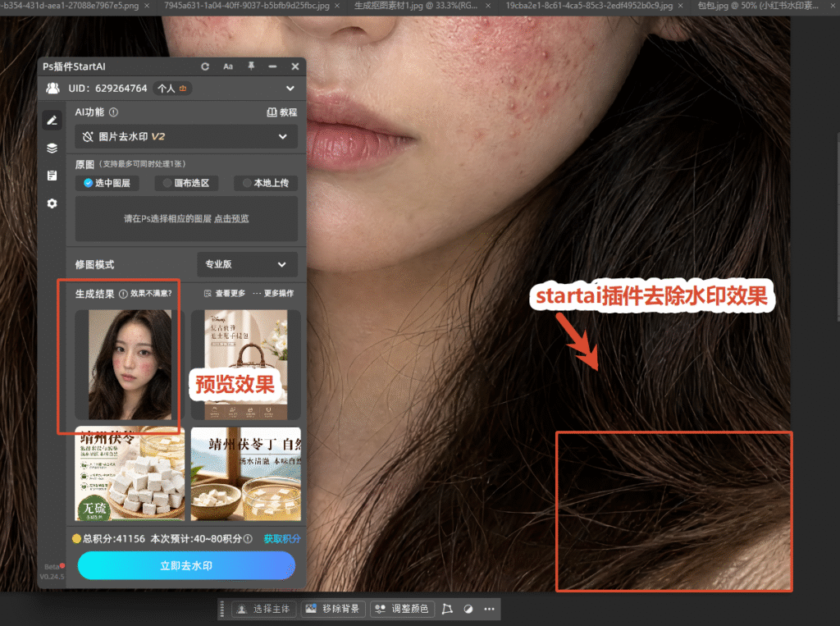Select the portrait woman result thumbnail
The width and height of the screenshot is (840, 626).
[x=130, y=364]
